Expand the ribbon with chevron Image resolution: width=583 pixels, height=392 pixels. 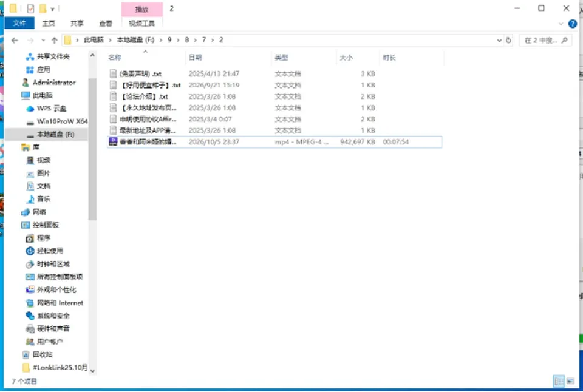[561, 24]
